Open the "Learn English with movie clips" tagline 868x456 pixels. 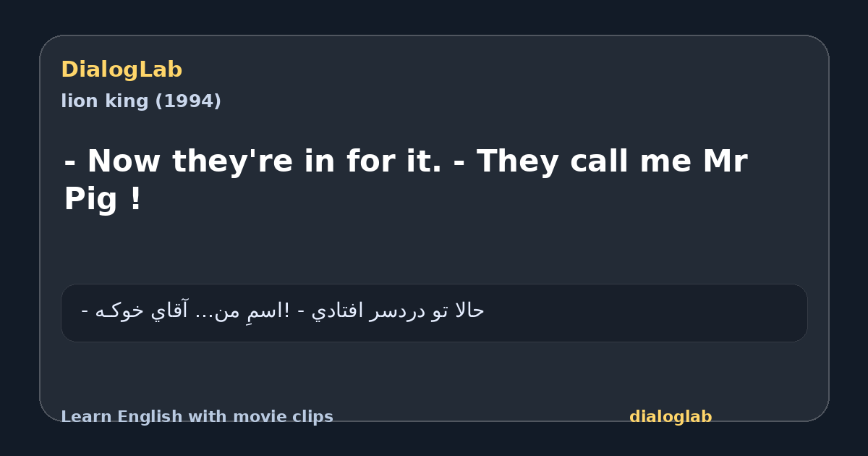[x=197, y=417]
